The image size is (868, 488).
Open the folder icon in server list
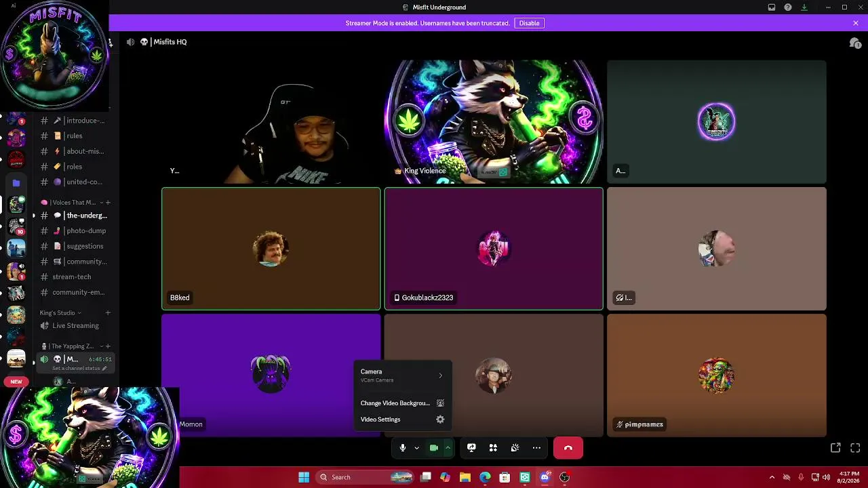(16, 183)
